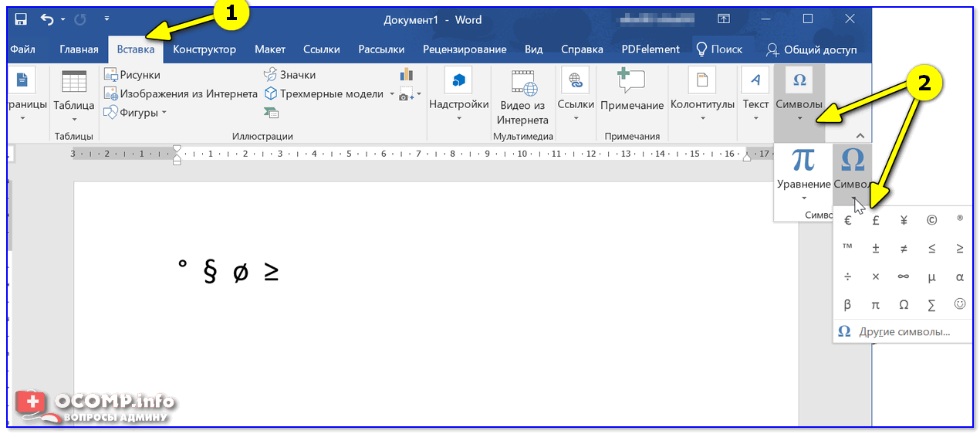This screenshot has width=980, height=434.
Task: Click the Save icon in quick access toolbar
Action: tap(22, 19)
